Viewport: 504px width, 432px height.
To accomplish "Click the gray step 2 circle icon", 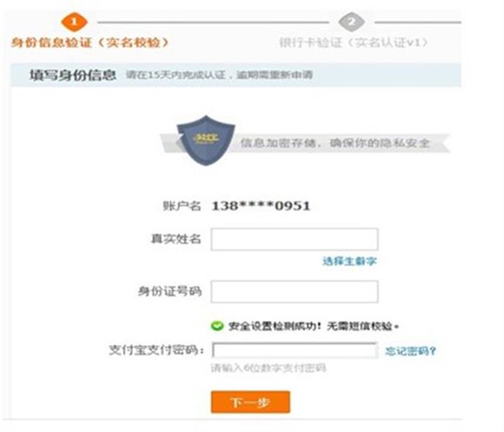I will click(351, 23).
